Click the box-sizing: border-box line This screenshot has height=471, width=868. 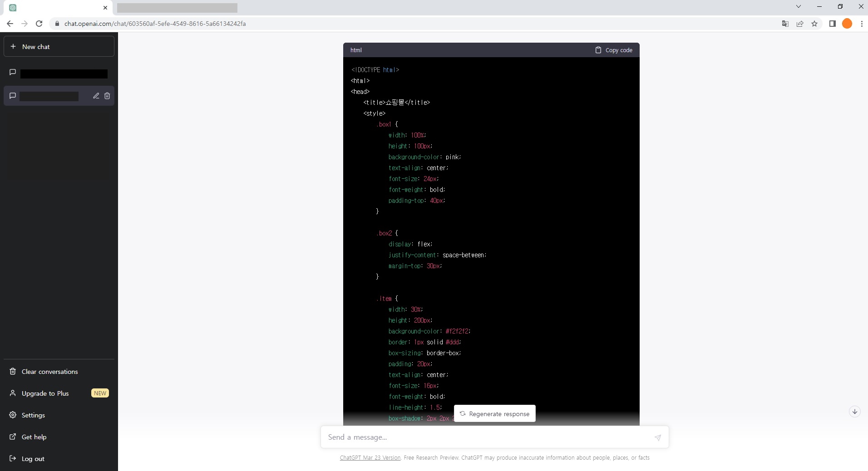(425, 353)
